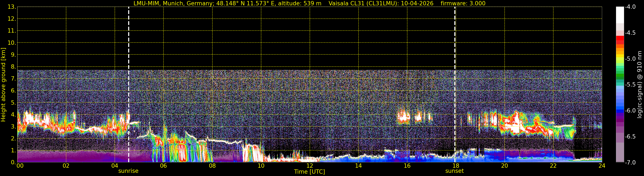
Task: Click the 'sunrise' label below the axis
Action: pos(128,171)
